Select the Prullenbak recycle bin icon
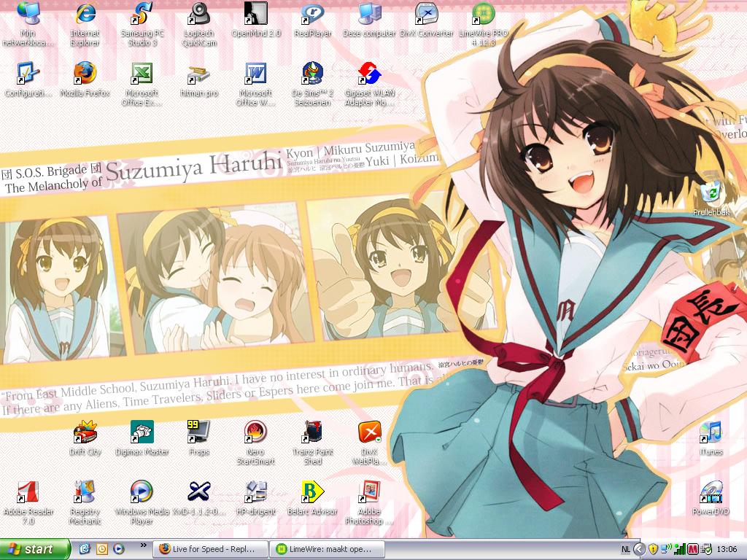Screen dimensions: 747x560 [x=711, y=198]
